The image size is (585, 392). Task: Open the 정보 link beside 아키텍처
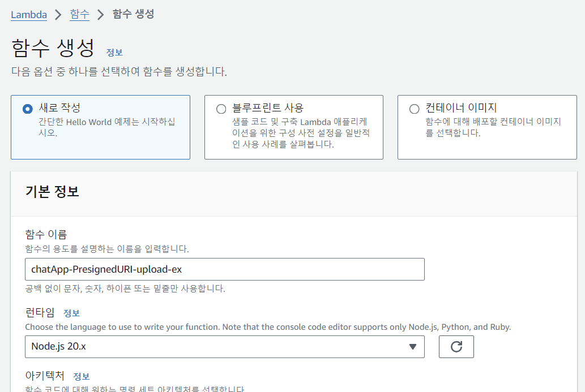[x=82, y=376]
